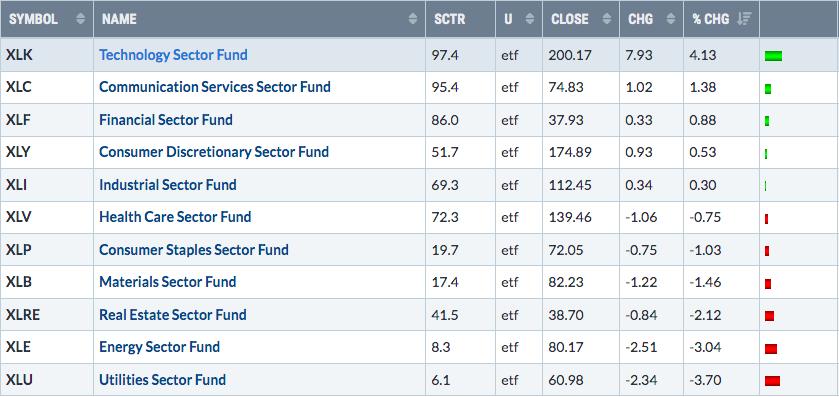839x397 pixels.
Task: Open Consumer Staples Sector Fund link
Action: (194, 250)
